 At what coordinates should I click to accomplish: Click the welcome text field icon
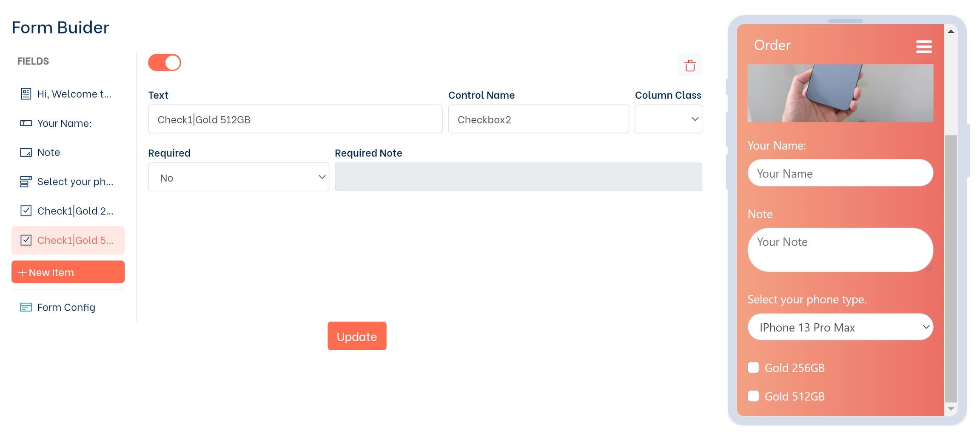coord(26,94)
